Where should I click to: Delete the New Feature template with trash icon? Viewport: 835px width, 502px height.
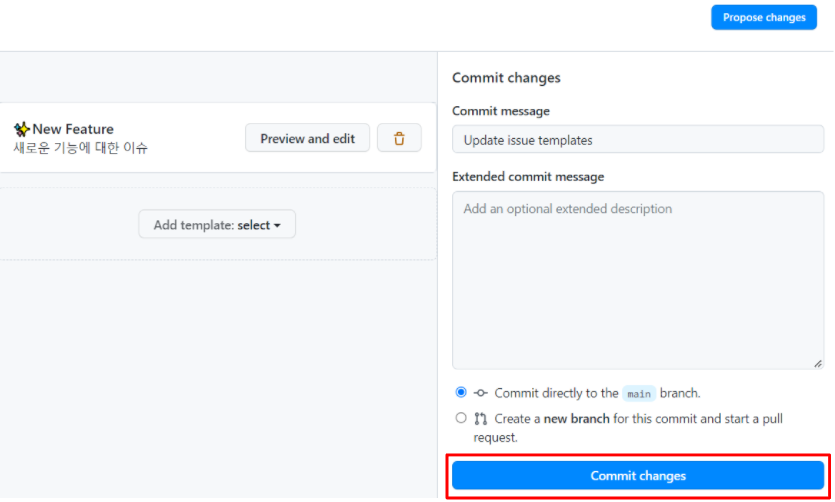(x=399, y=138)
